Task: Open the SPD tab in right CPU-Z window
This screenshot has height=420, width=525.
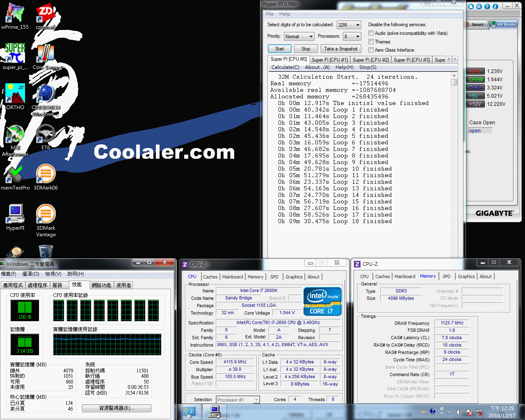Action: tap(447, 276)
